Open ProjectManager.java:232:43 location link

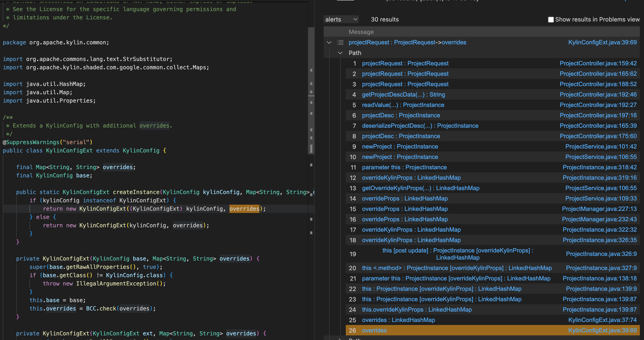click(599, 219)
